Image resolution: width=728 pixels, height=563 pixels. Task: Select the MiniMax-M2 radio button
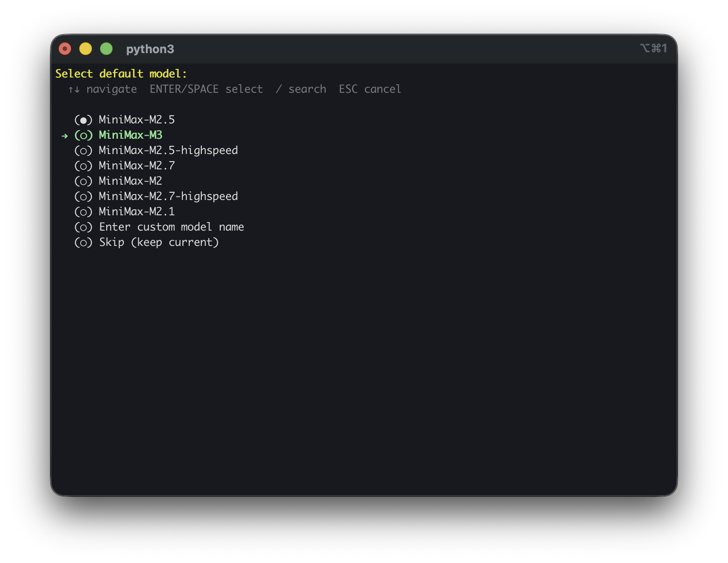(83, 181)
